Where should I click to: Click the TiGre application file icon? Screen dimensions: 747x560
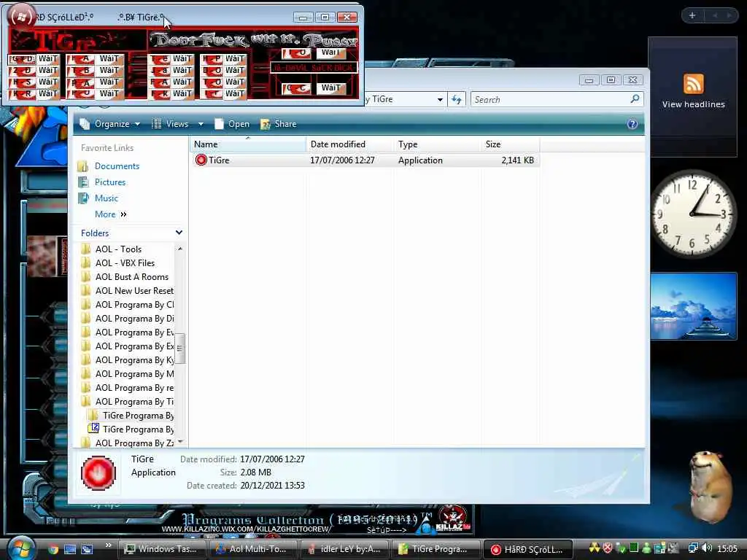201,160
